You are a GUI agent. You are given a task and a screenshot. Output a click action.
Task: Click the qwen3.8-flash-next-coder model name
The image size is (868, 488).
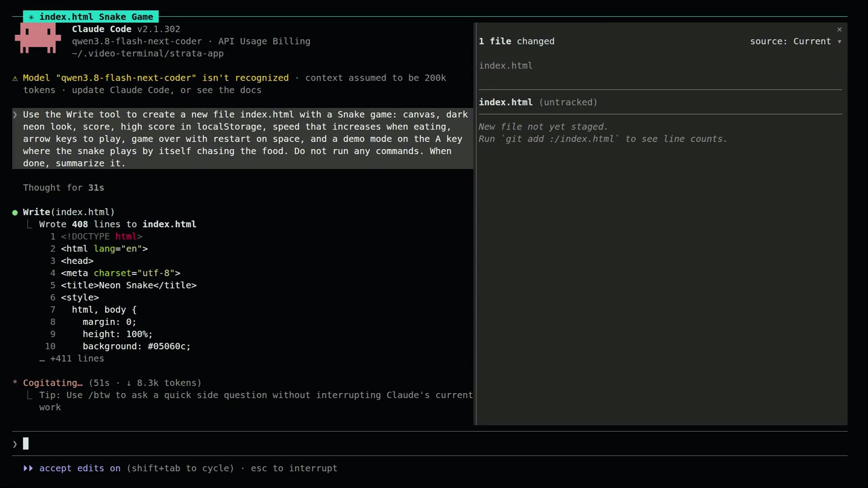point(137,41)
